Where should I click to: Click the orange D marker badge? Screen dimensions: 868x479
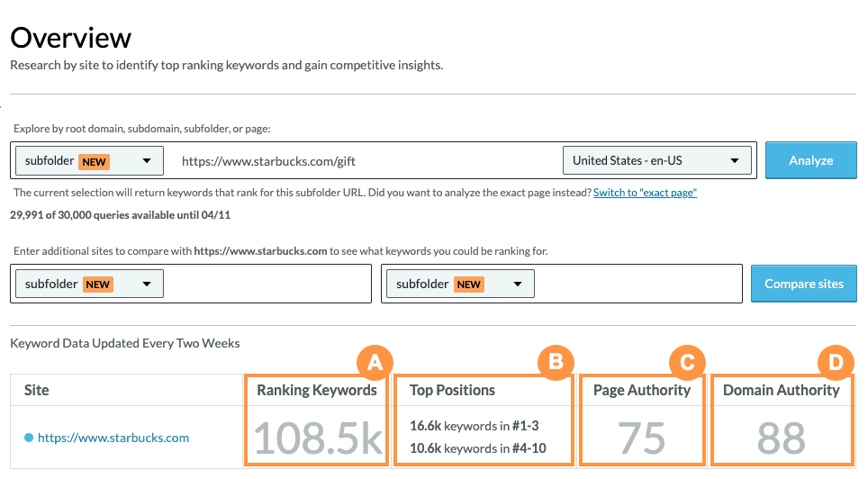(x=836, y=363)
